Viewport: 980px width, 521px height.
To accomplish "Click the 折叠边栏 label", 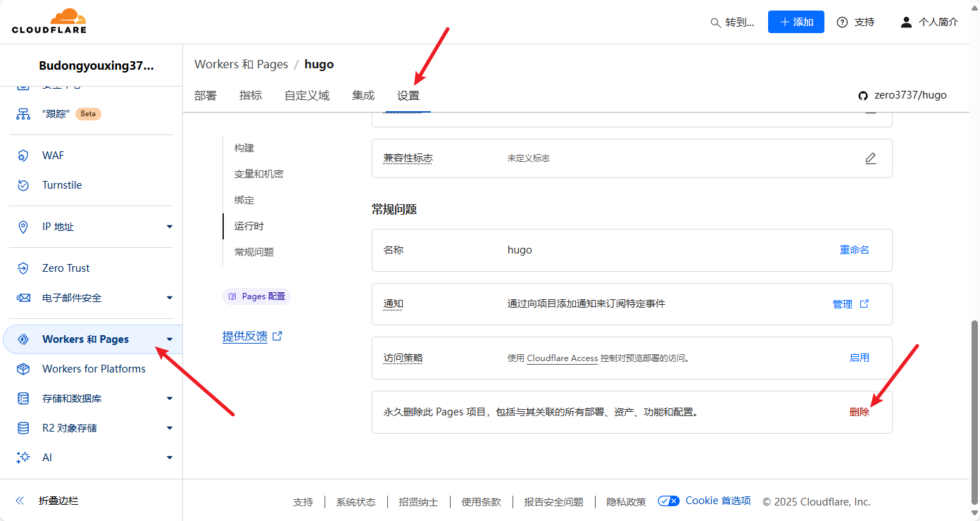I will 58,501.
